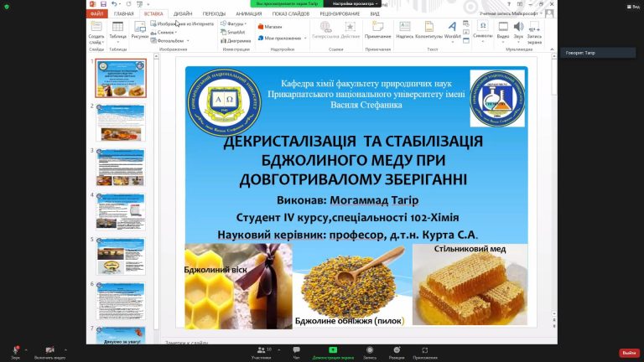Switch to Transitions (ПЕРЕХОДЫ) tab
This screenshot has width=644, height=362.
(x=214, y=13)
